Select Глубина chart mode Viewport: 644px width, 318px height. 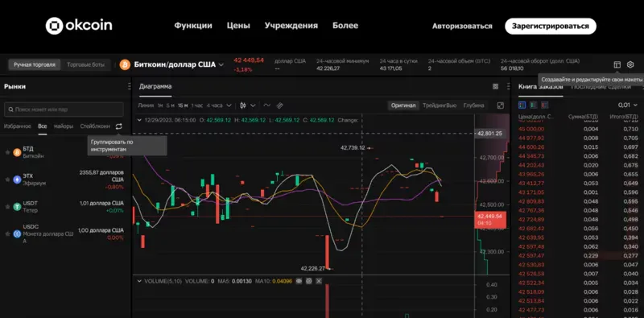tap(473, 105)
